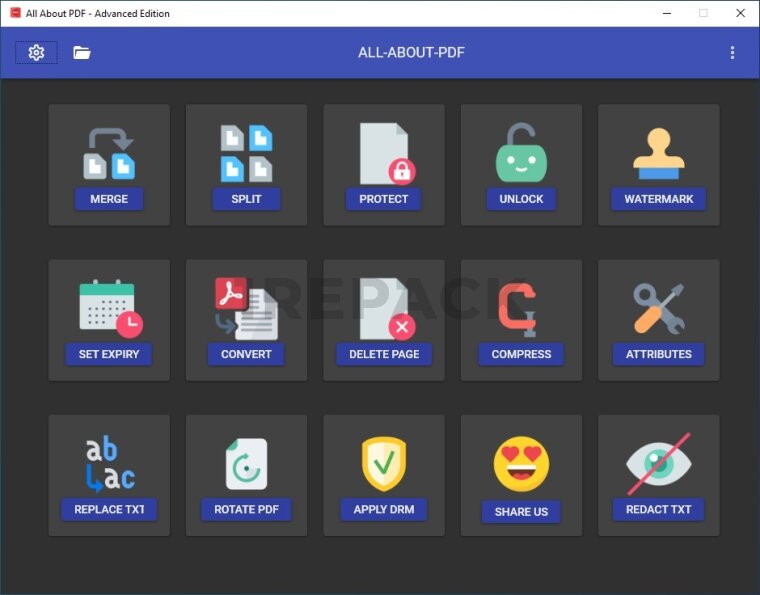Click the merge documents icon
This screenshot has width=760, height=595.
[x=108, y=153]
